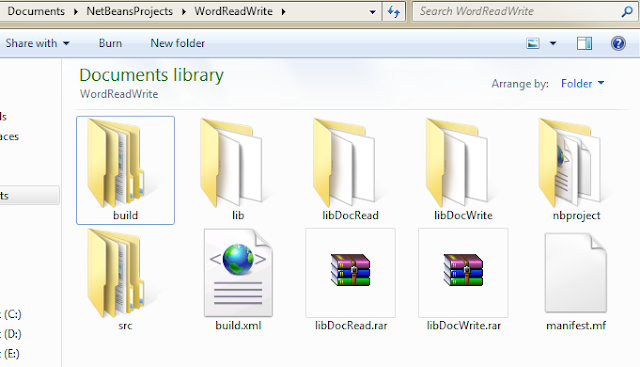Create a New folder
This screenshot has height=367, width=640.
[178, 43]
